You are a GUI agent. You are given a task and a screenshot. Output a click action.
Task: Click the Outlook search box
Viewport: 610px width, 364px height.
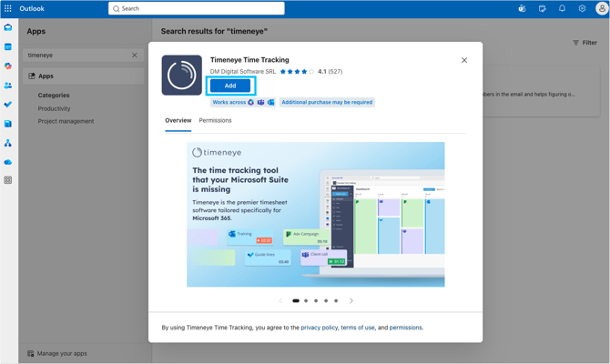coord(197,8)
